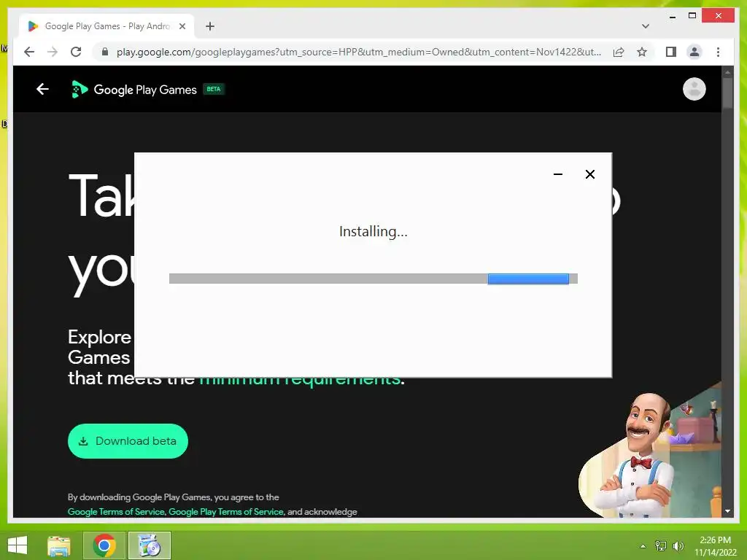
Task: Reload the page with the refresh icon
Action: click(x=76, y=52)
